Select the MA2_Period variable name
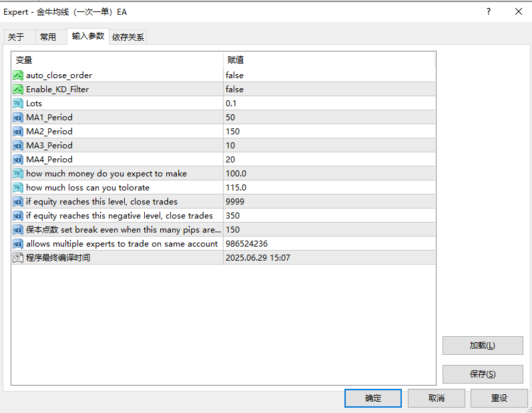532x413 pixels. click(49, 132)
